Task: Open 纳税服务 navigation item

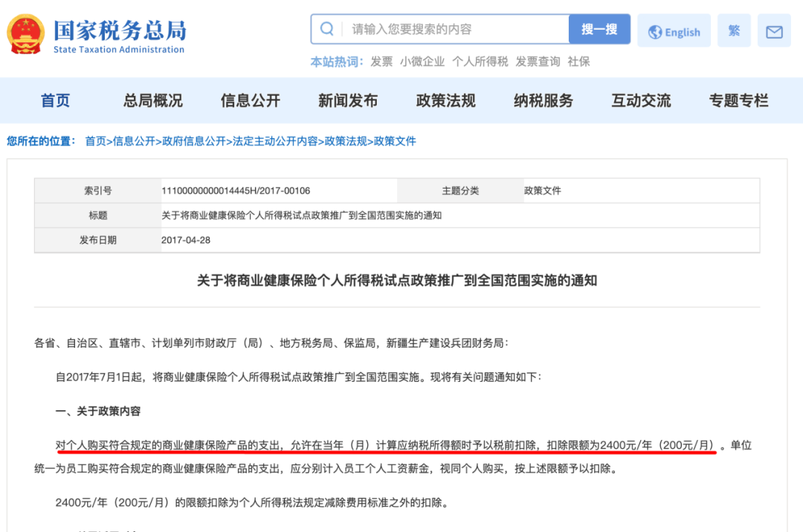Action: point(544,100)
